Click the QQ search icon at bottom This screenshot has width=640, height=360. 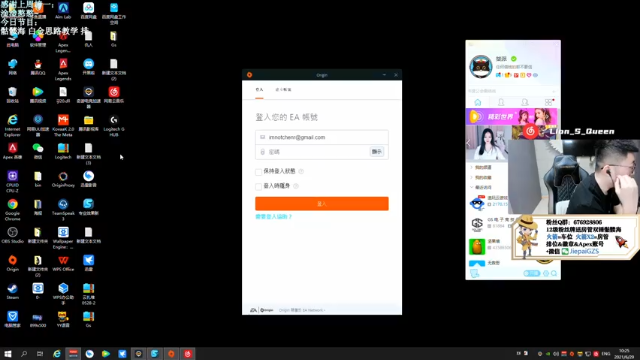[554, 273]
